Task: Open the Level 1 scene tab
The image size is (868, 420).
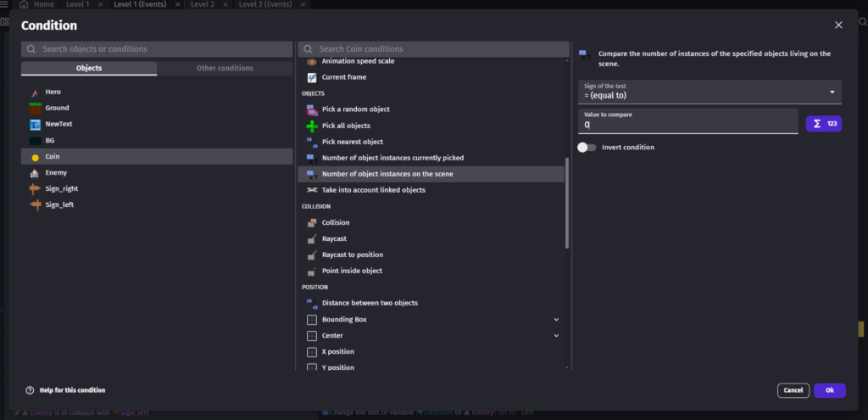Action: click(x=77, y=4)
